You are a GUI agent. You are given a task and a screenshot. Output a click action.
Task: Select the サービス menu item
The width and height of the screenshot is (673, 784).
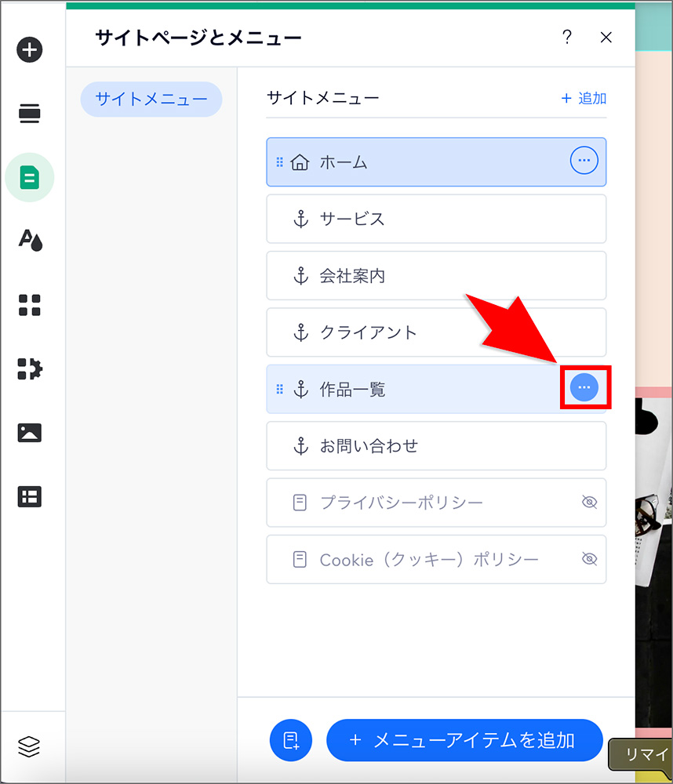point(436,219)
